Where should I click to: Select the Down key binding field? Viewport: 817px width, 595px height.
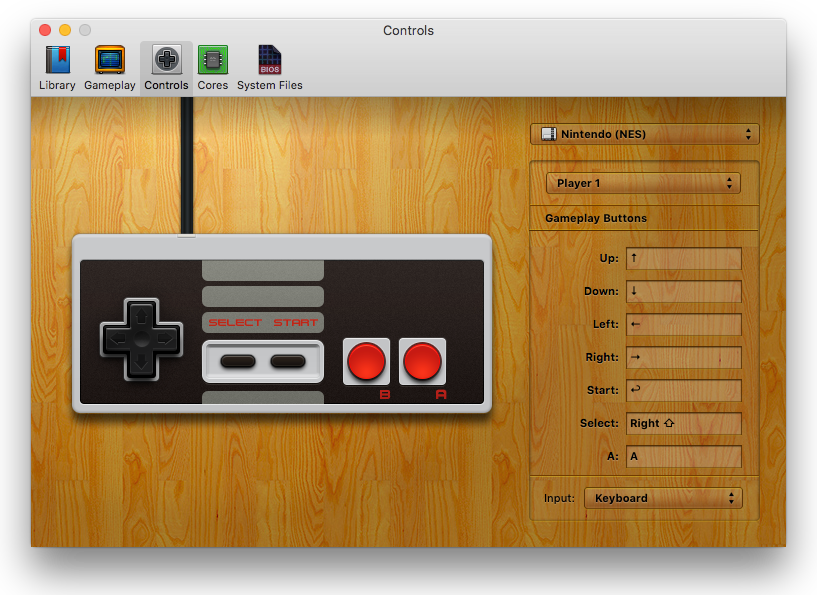click(x=684, y=291)
